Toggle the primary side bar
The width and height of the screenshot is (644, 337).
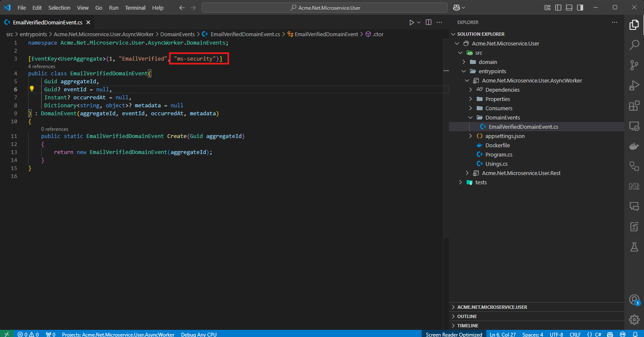558,8
